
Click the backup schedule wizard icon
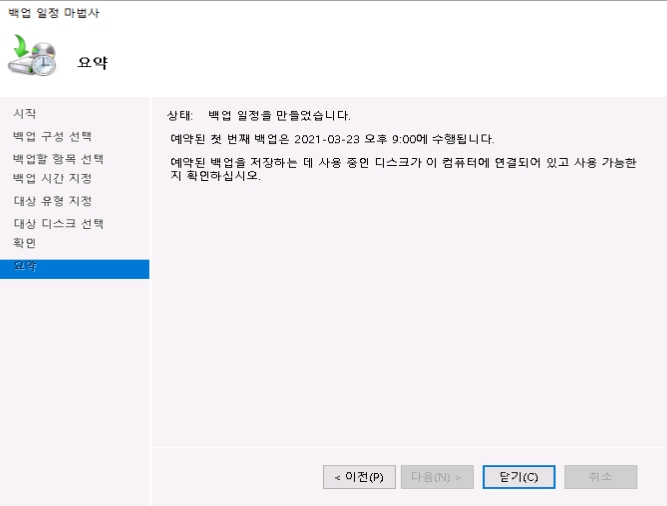[x=32, y=55]
